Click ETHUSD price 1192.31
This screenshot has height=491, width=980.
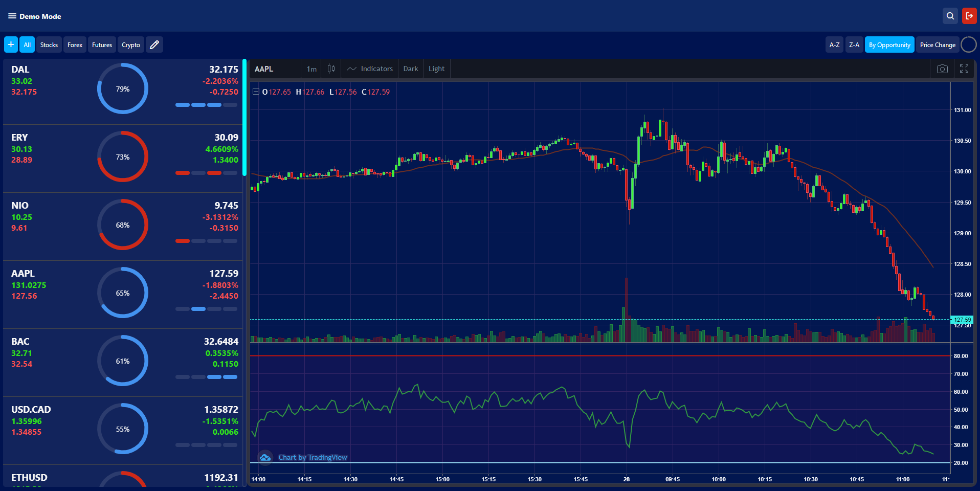pos(221,478)
